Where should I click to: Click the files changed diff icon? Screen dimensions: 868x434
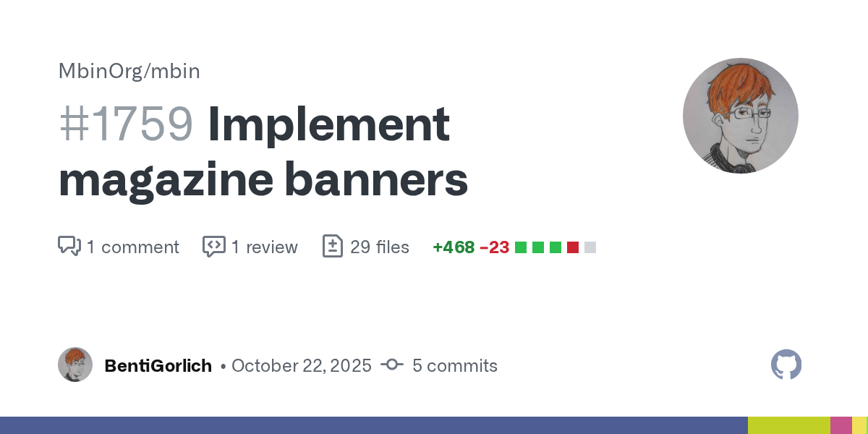(x=332, y=247)
